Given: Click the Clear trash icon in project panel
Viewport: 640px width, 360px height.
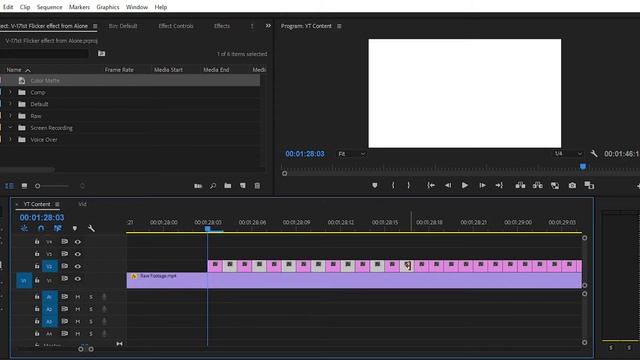Looking at the screenshot, I should tap(257, 186).
